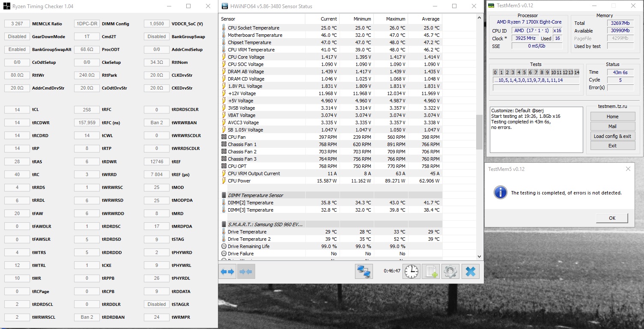Click the Total memory field 32697Mb in TestMem5
644x329 pixels.
tap(621, 23)
